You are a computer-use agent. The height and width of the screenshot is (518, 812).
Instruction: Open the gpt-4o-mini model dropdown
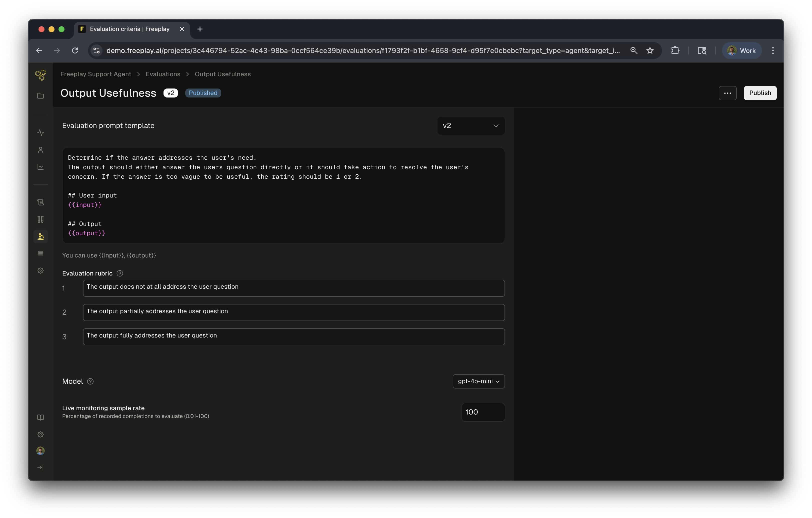pos(478,381)
